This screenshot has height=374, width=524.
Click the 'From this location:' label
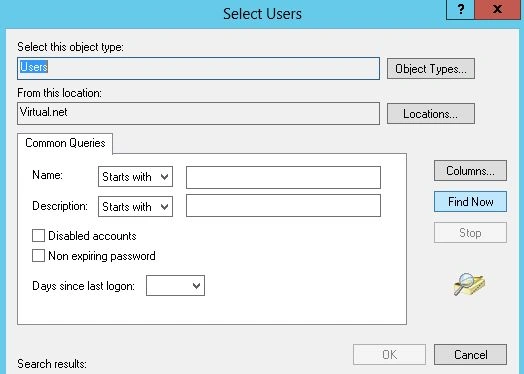pyautogui.click(x=59, y=93)
